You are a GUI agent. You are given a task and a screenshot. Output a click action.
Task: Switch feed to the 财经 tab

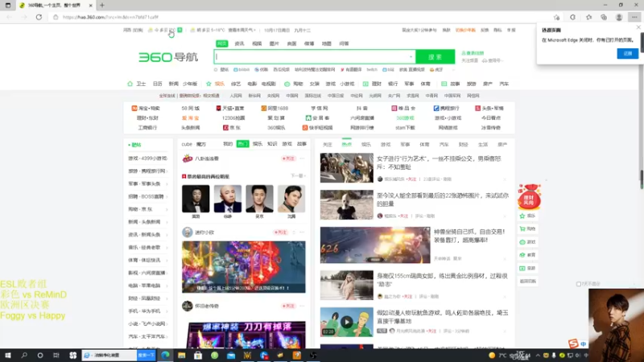(464, 145)
